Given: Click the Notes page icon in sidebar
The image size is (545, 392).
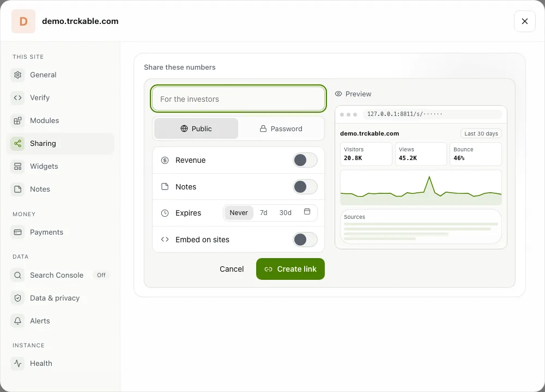Looking at the screenshot, I should pos(18,189).
